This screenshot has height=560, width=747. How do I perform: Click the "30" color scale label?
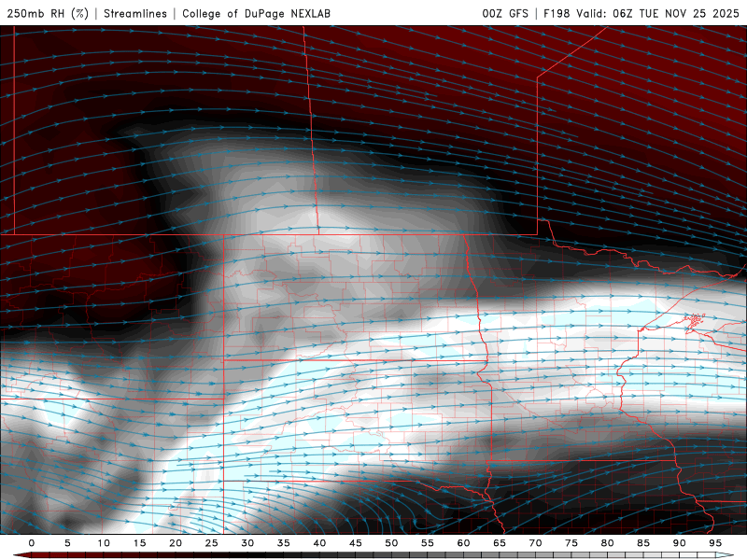[x=247, y=543]
